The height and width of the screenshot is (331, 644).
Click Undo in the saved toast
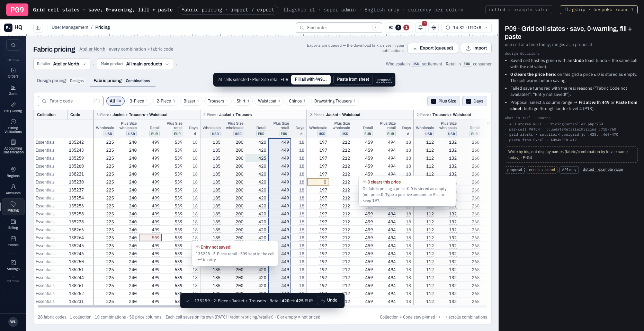pos(329,300)
